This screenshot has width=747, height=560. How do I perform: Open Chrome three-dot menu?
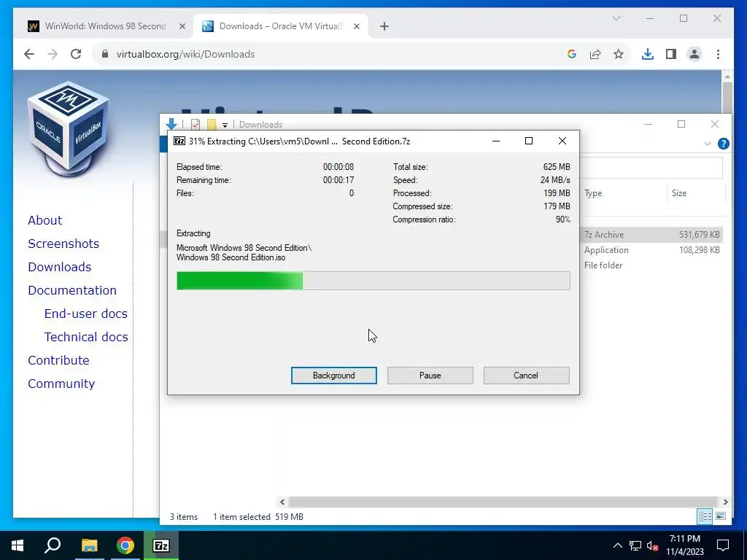click(x=718, y=54)
